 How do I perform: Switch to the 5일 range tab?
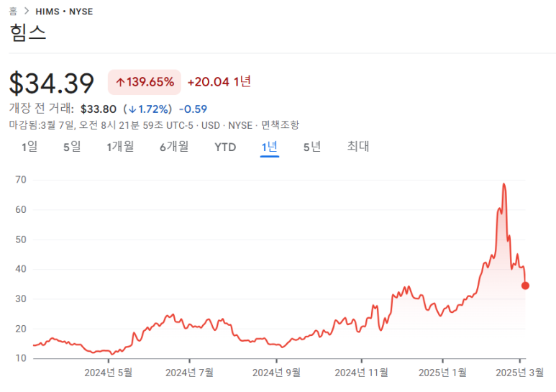[72, 147]
